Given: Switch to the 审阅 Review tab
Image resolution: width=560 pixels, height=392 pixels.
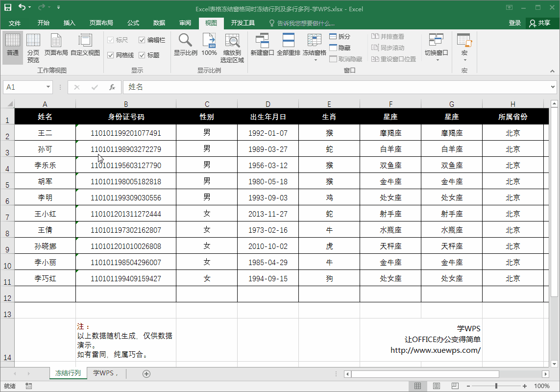Looking at the screenshot, I should tap(185, 23).
